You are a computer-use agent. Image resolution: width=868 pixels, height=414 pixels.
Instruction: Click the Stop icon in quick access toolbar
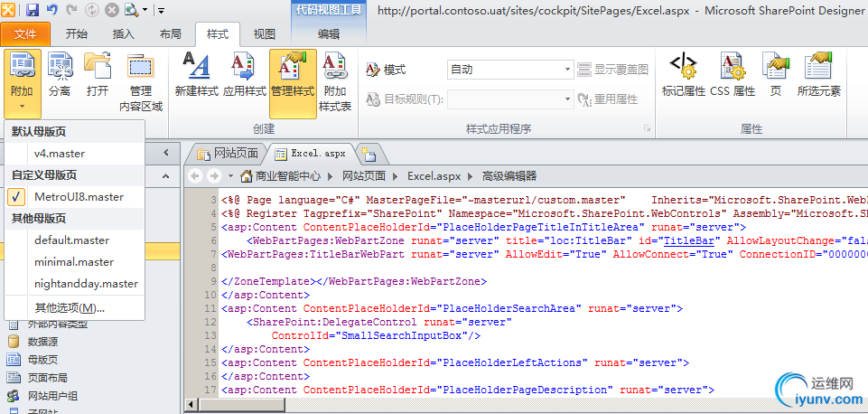111,9
